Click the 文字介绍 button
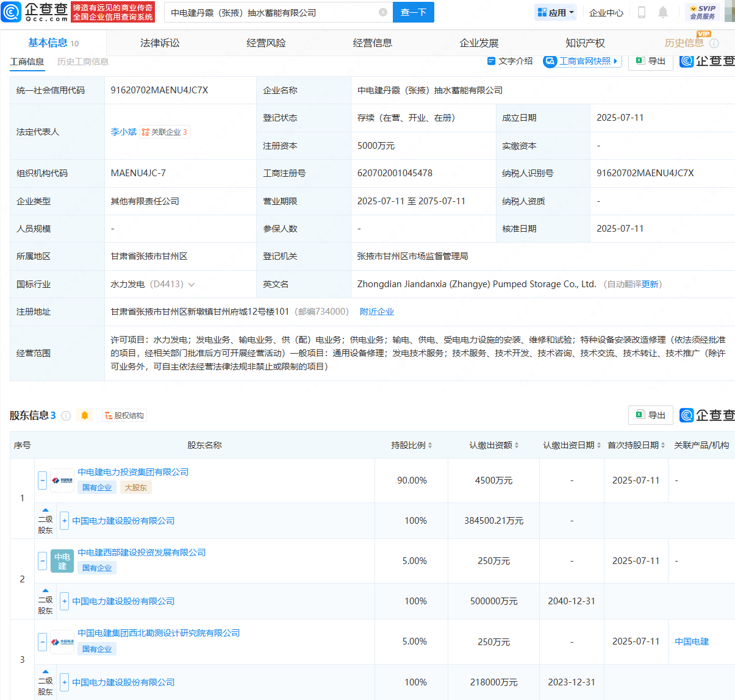This screenshot has height=700, width=735. tap(510, 61)
